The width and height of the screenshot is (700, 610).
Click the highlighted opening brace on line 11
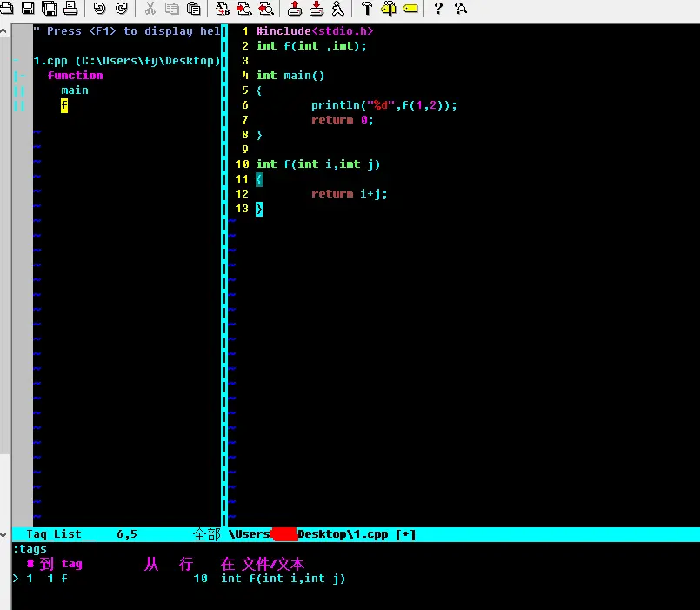[x=259, y=179]
